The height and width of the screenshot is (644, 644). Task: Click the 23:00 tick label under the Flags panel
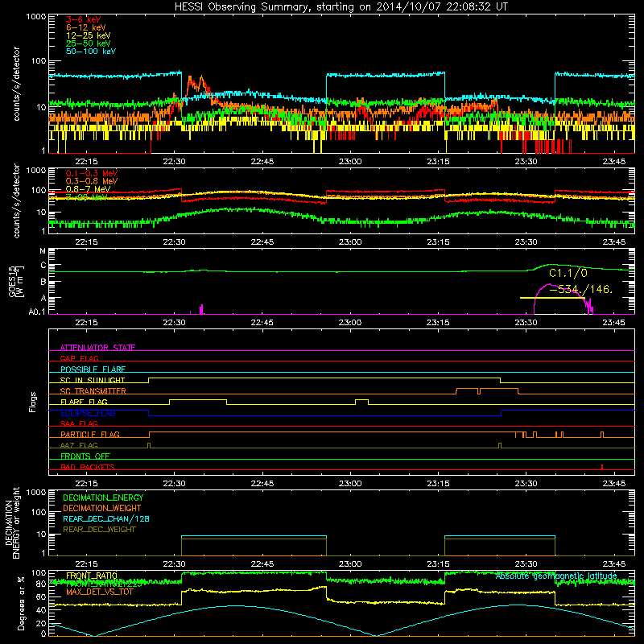(350, 484)
